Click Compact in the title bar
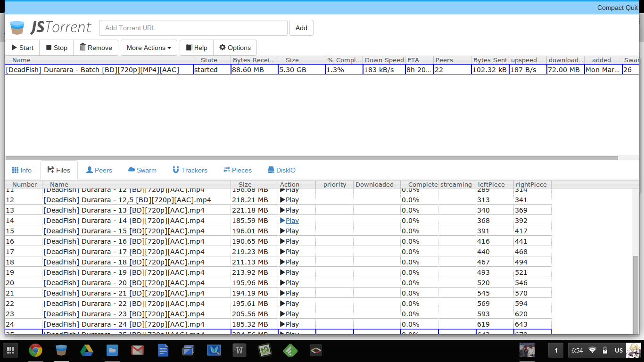This screenshot has width=644, height=362. [x=611, y=8]
